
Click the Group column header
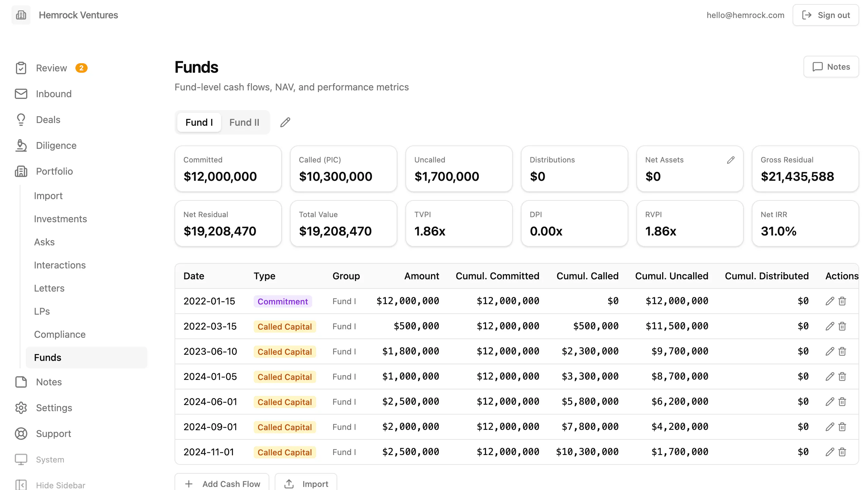click(346, 276)
